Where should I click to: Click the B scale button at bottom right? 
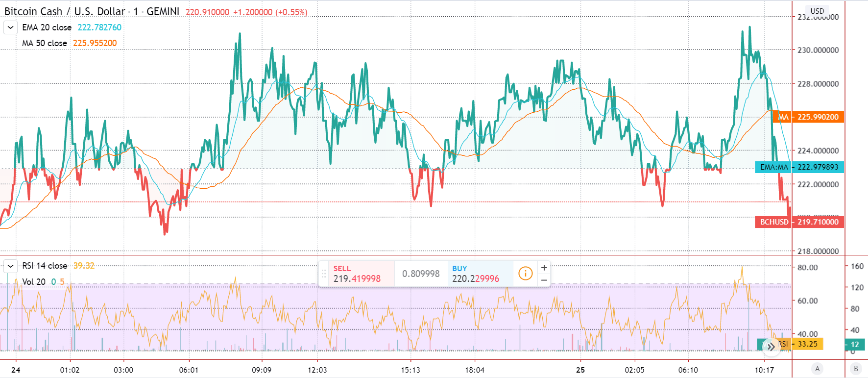(x=856, y=369)
